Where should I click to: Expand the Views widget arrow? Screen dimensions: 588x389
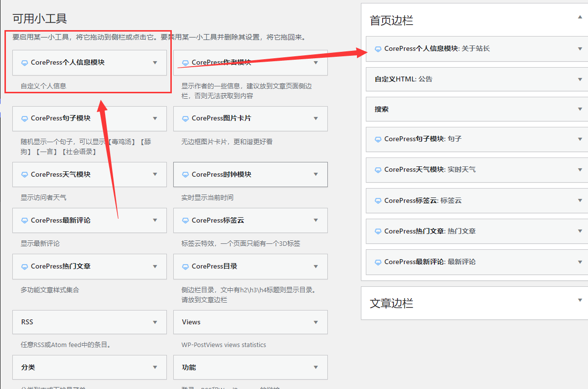pyautogui.click(x=316, y=322)
